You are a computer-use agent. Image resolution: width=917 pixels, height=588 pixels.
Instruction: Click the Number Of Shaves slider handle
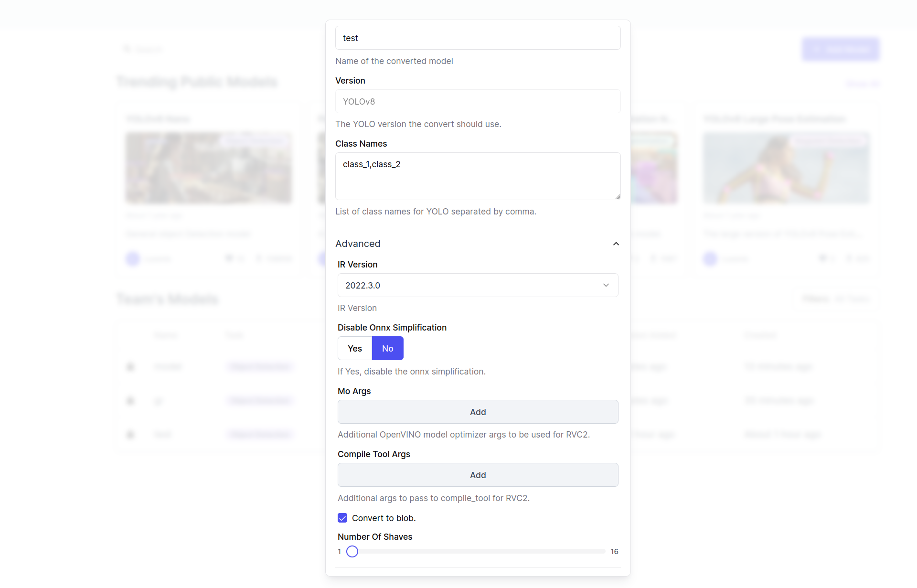[352, 551]
